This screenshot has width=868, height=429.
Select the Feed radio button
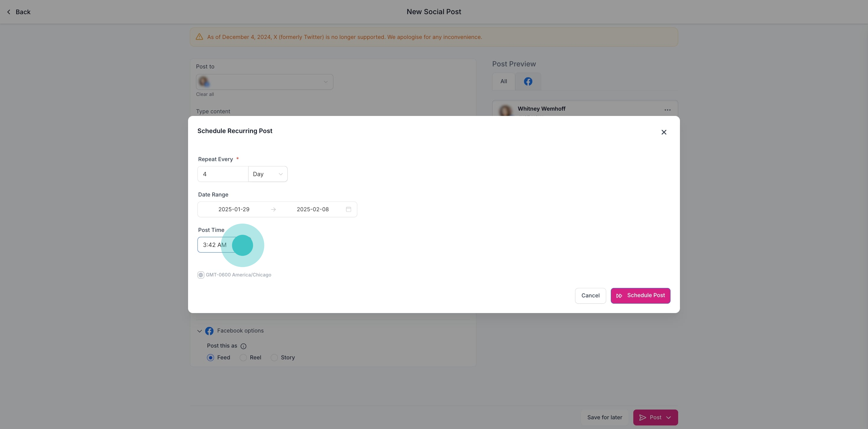211,358
